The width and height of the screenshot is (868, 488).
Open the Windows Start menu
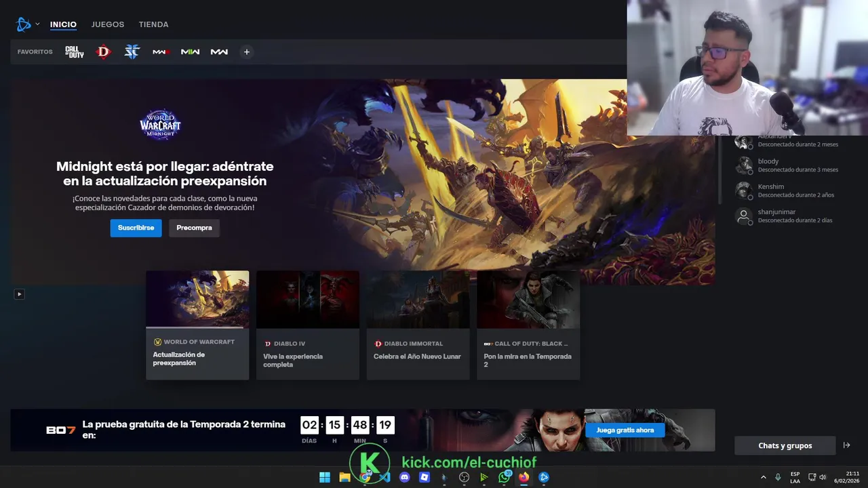[x=325, y=477]
